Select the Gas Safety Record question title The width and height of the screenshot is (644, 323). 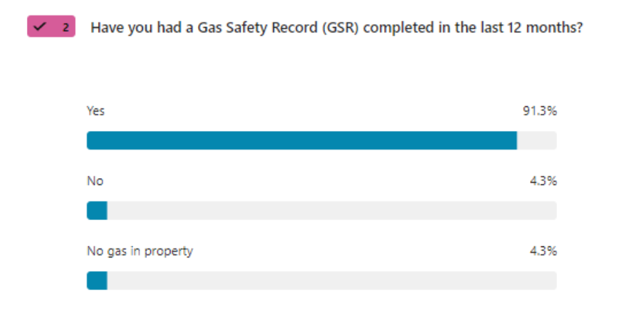pyautogui.click(x=337, y=28)
